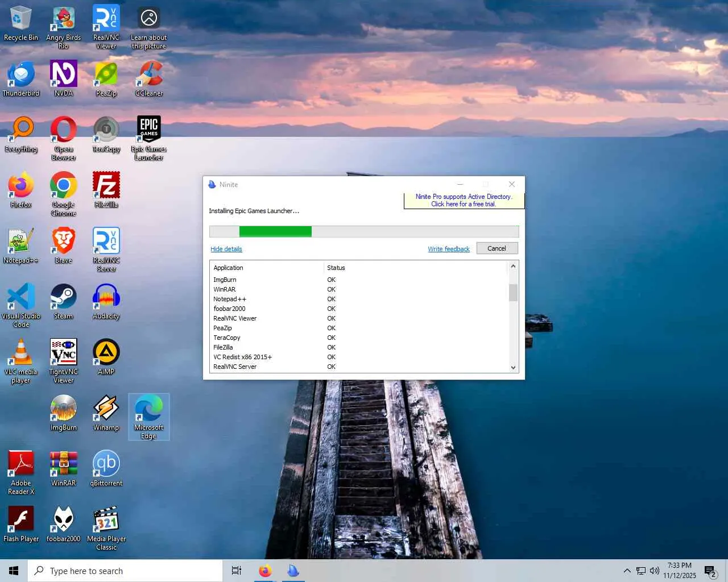Select the RealVNC Server row in Ninite list
728x582 pixels.
pyautogui.click(x=358, y=367)
